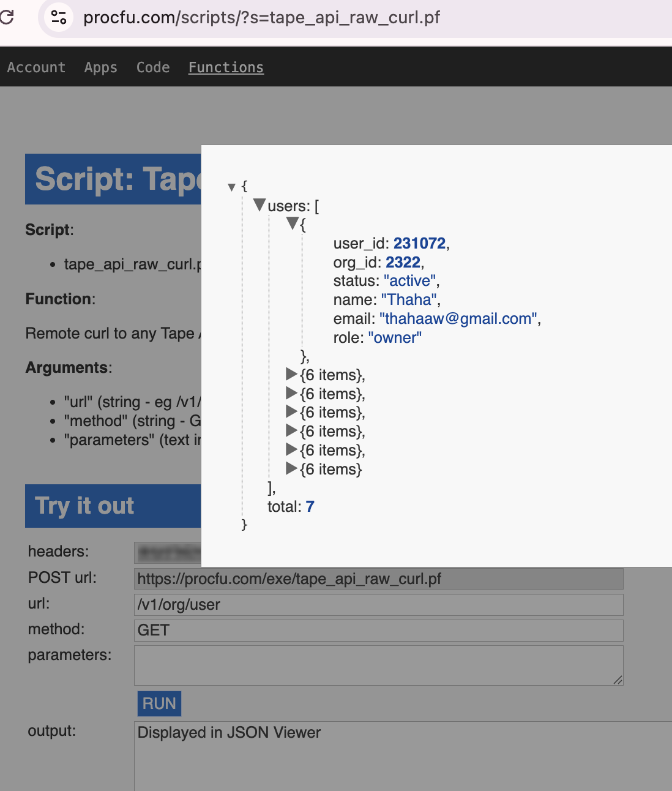The width and height of the screenshot is (672, 791).
Task: Open the Account menu
Action: point(36,67)
